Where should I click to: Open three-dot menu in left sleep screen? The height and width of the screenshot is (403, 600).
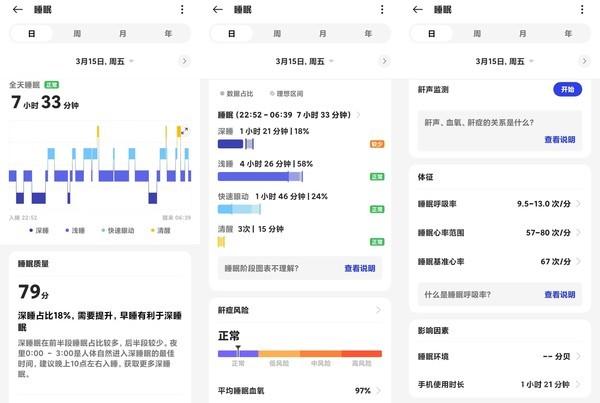click(182, 10)
